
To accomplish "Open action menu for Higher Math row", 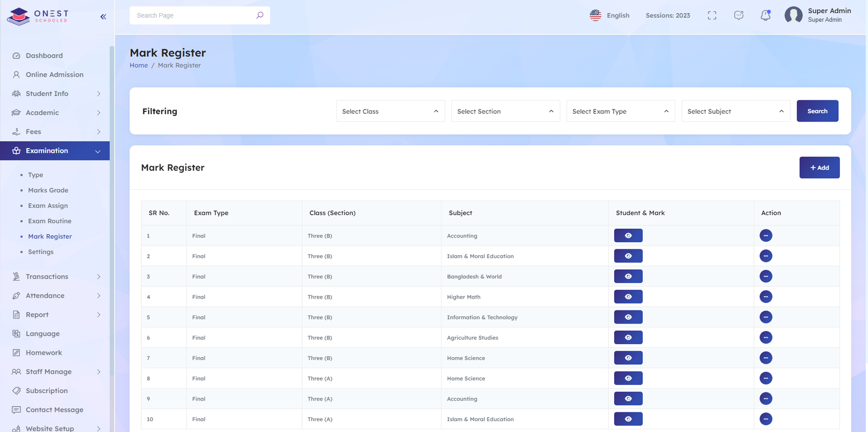I will coord(765,297).
